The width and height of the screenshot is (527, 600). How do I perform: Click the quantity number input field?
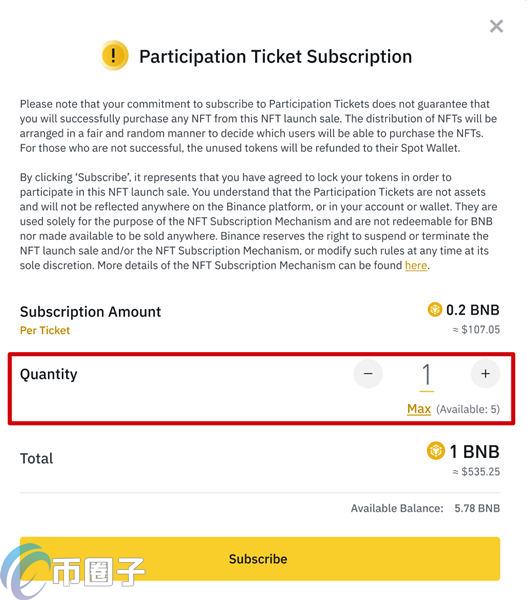coord(426,376)
